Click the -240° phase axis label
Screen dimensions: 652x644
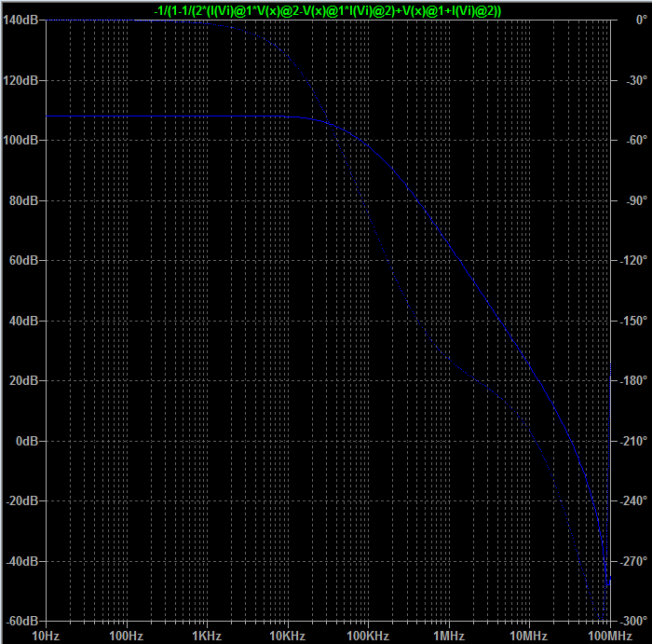[633, 500]
